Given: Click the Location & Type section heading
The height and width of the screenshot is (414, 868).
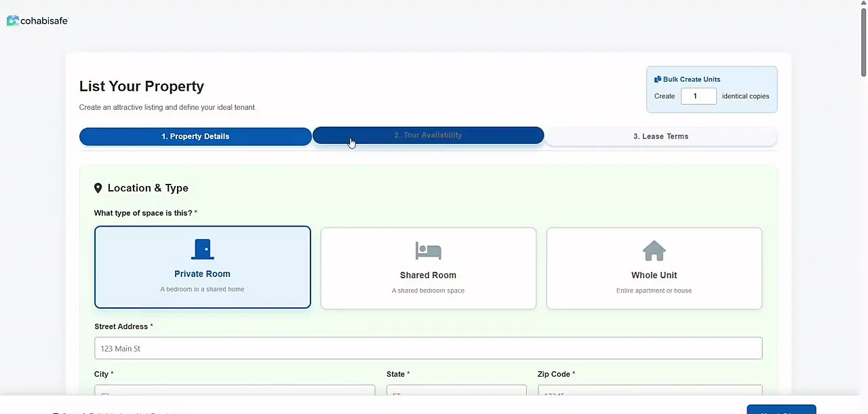Looking at the screenshot, I should (x=148, y=188).
